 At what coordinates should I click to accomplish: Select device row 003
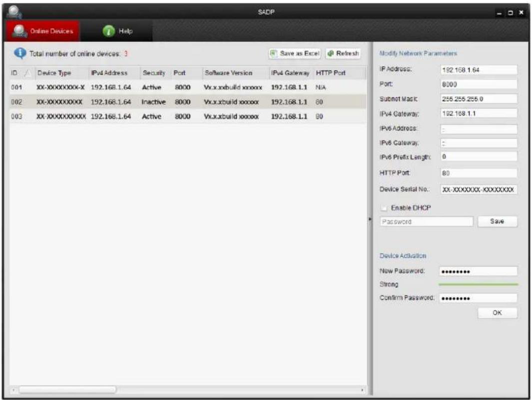click(x=188, y=116)
